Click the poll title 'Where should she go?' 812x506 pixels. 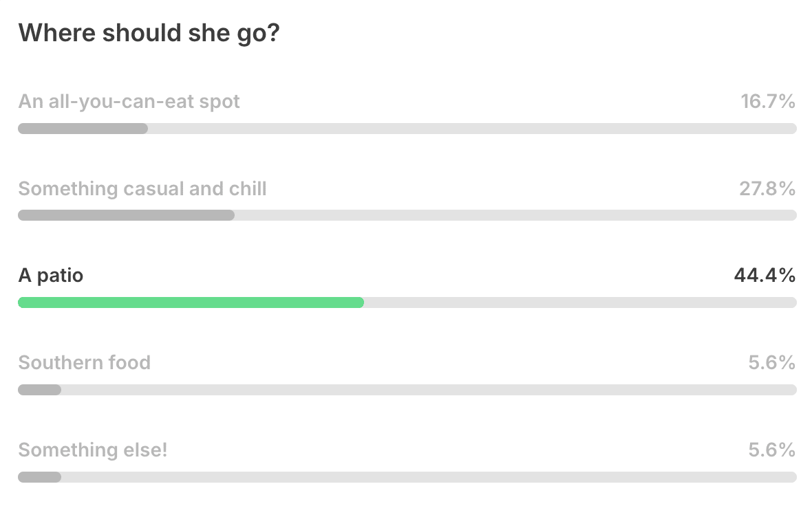(149, 33)
